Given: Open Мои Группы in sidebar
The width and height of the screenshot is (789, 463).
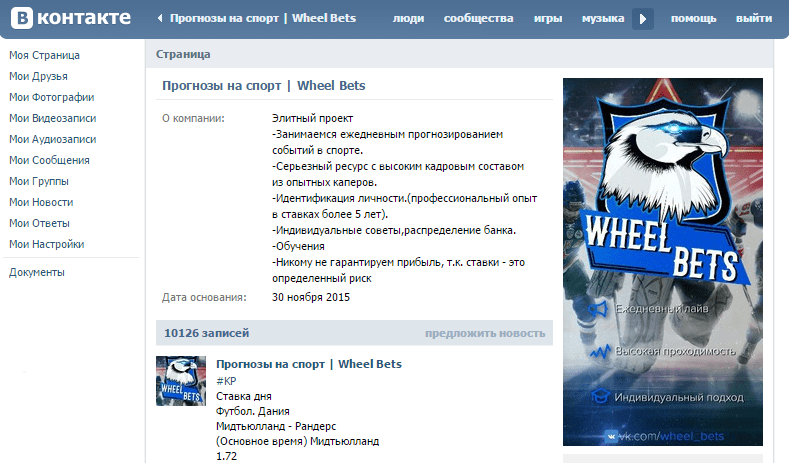Looking at the screenshot, I should pos(39,181).
